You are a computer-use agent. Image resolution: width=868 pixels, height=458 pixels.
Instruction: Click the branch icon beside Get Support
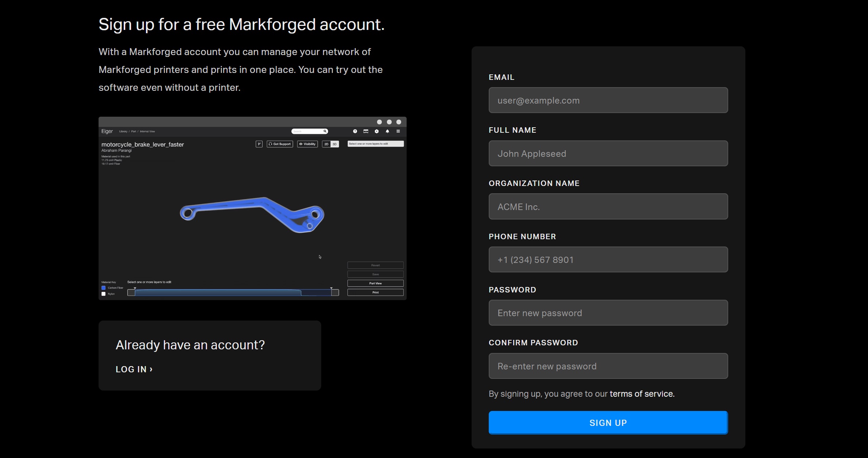click(259, 144)
